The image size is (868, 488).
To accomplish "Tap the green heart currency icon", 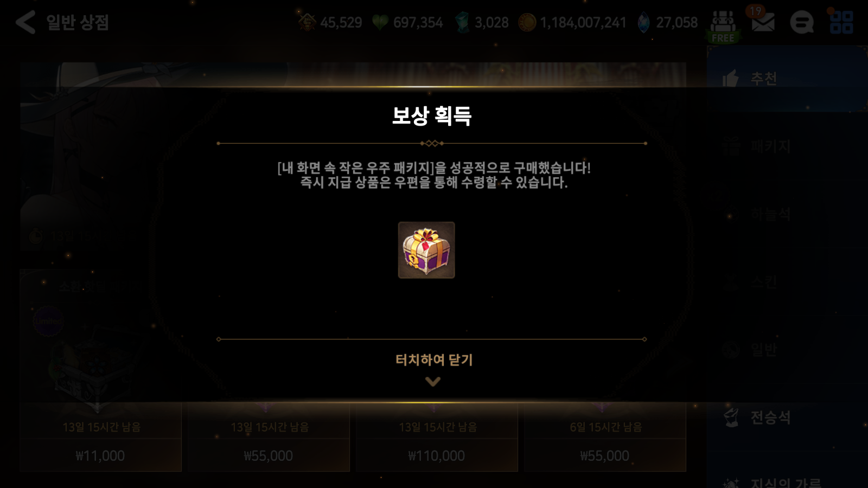I will pyautogui.click(x=380, y=22).
